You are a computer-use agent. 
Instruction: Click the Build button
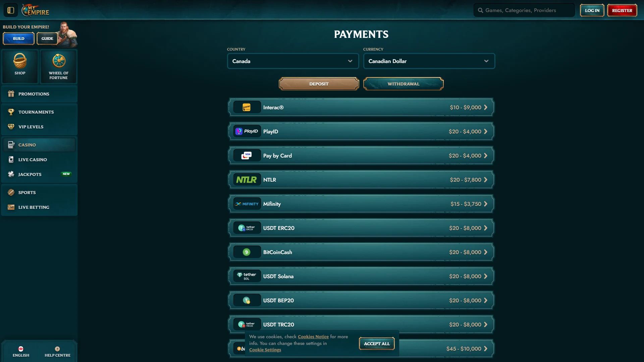18,39
